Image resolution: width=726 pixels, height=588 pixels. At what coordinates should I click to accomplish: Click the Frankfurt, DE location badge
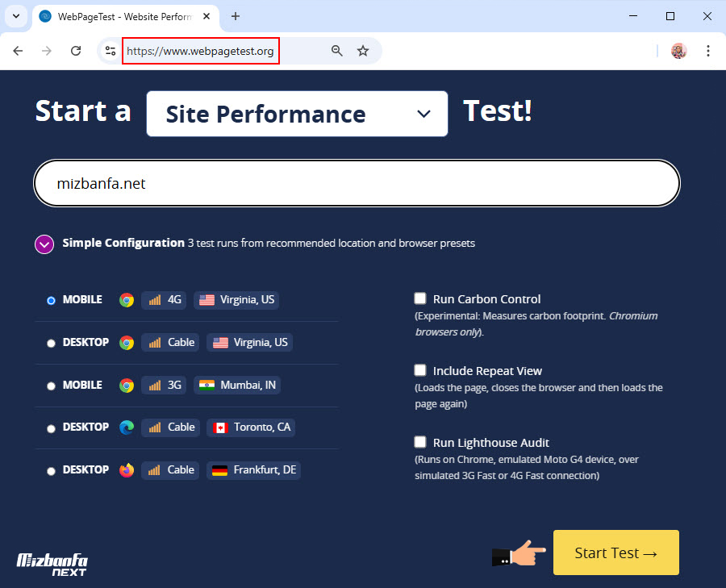tap(254, 470)
